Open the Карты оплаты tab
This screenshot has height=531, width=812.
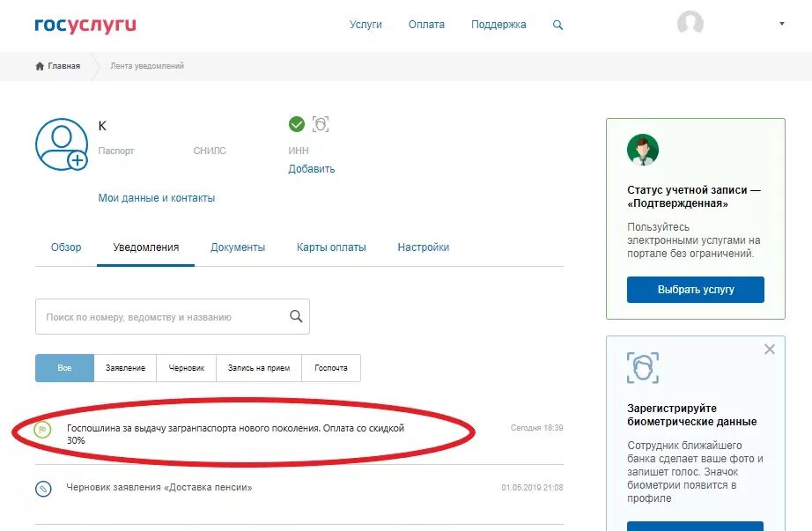coord(331,247)
